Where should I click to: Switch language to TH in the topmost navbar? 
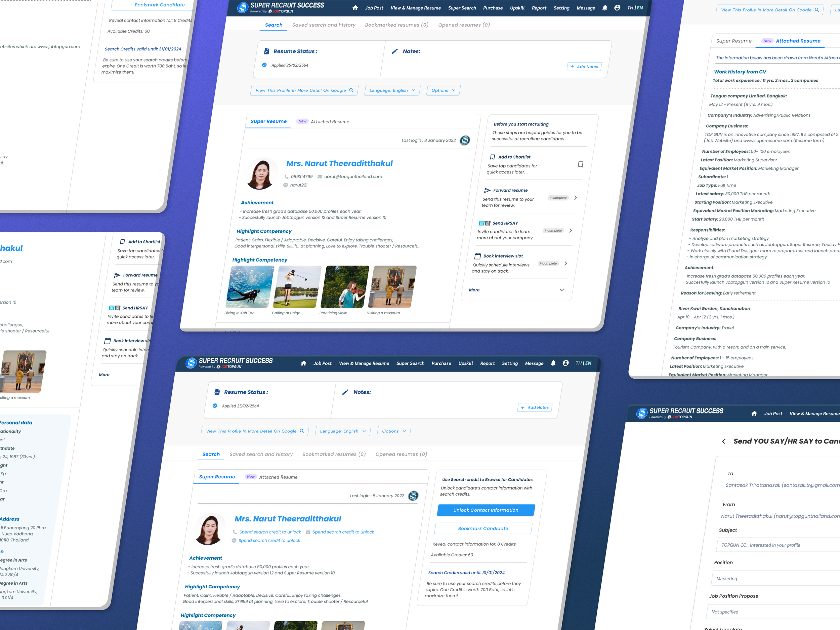[630, 8]
